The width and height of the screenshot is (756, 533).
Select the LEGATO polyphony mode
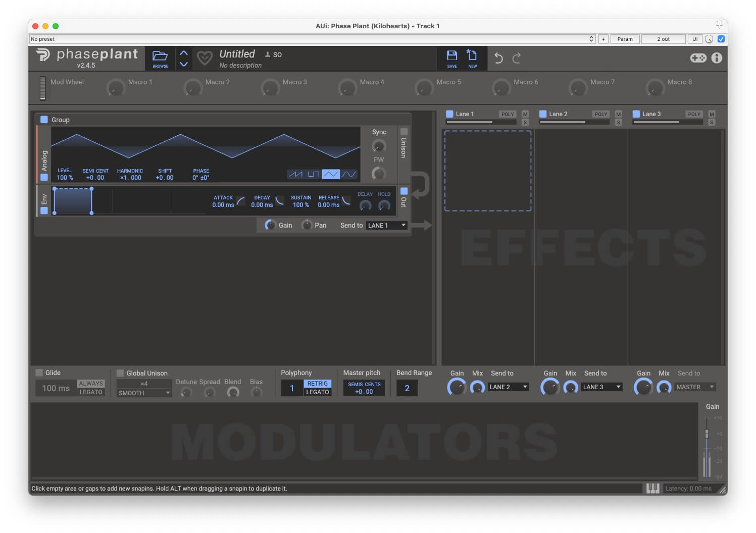318,392
